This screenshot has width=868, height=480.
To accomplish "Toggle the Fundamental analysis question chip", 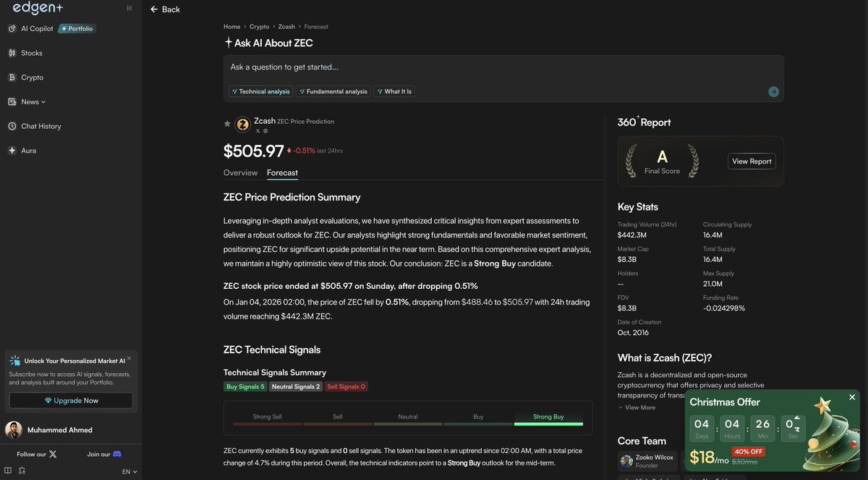I will click(x=333, y=91).
